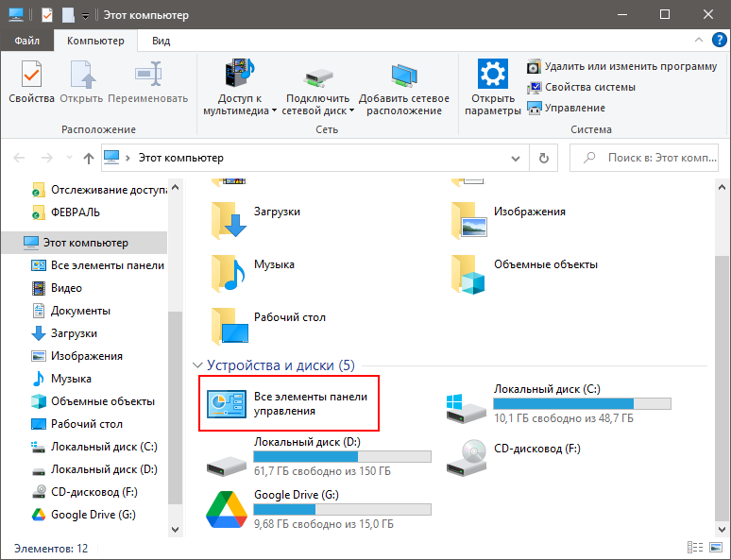Select Все элементы панели управления item
Image resolution: width=731 pixels, height=560 pixels.
pos(289,404)
